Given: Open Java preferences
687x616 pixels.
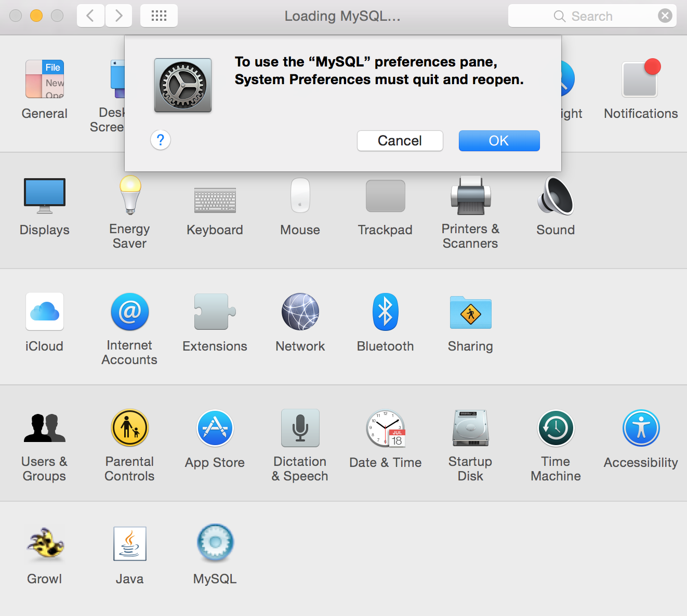Looking at the screenshot, I should [x=129, y=543].
